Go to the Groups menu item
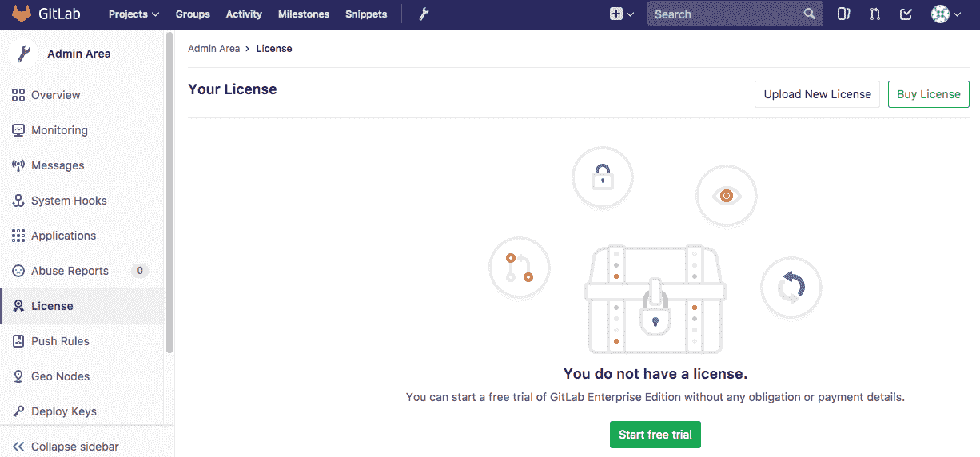980x457 pixels. [x=193, y=14]
